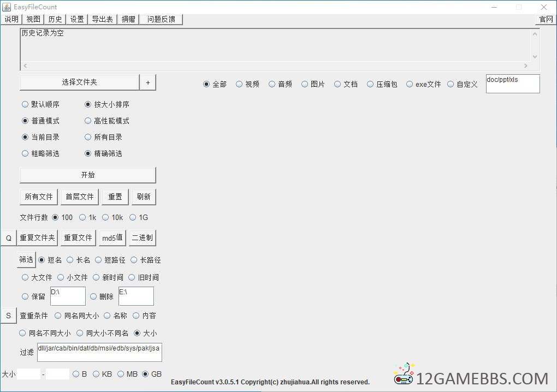Select the 保留 radio option
Screen dimensions: 557x392
(x=34, y=296)
